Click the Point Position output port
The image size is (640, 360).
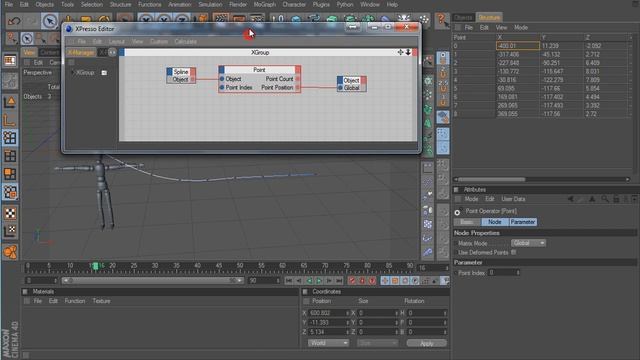(x=298, y=87)
